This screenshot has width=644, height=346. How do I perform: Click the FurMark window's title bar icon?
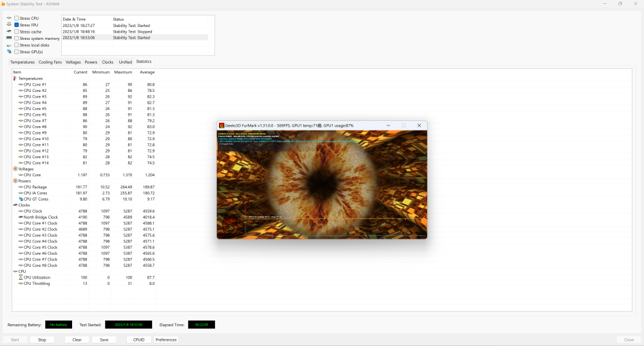(222, 125)
